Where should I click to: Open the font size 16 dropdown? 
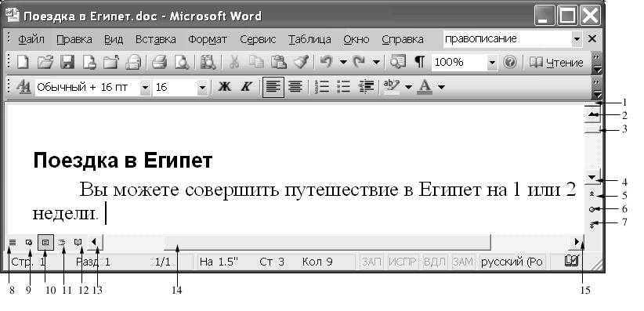point(201,87)
